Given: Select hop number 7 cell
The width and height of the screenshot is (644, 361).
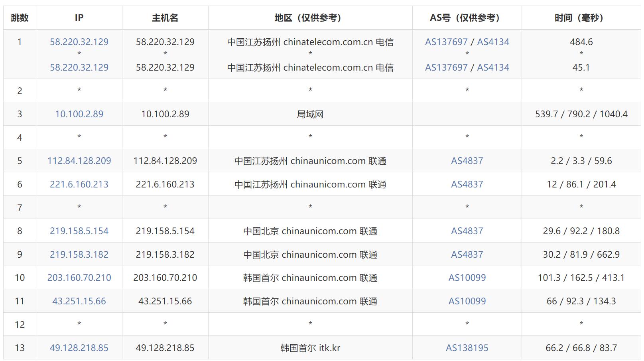Looking at the screenshot, I should pyautogui.click(x=20, y=207).
